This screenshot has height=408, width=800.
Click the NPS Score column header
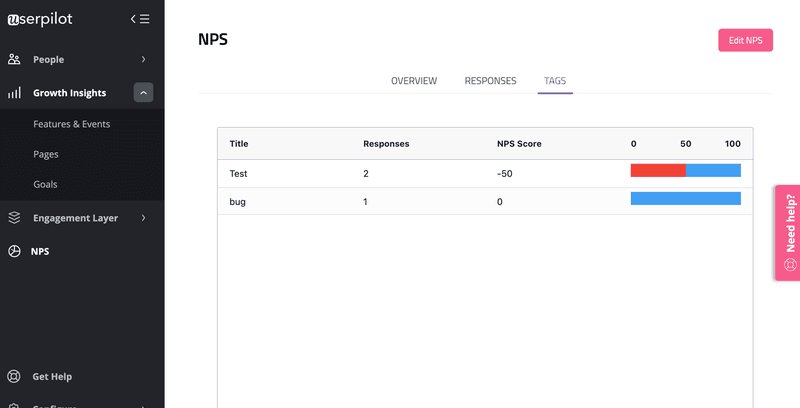click(x=519, y=144)
